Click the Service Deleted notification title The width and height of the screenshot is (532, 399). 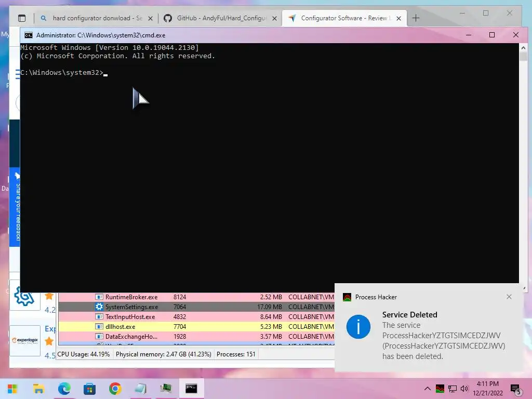pos(409,314)
